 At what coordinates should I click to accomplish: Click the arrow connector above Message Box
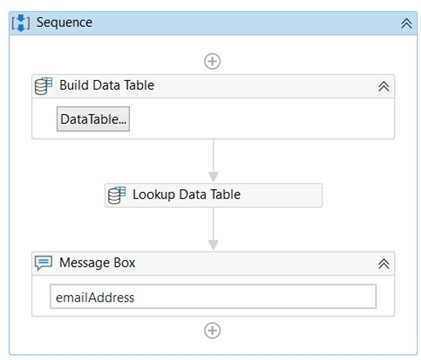point(213,229)
